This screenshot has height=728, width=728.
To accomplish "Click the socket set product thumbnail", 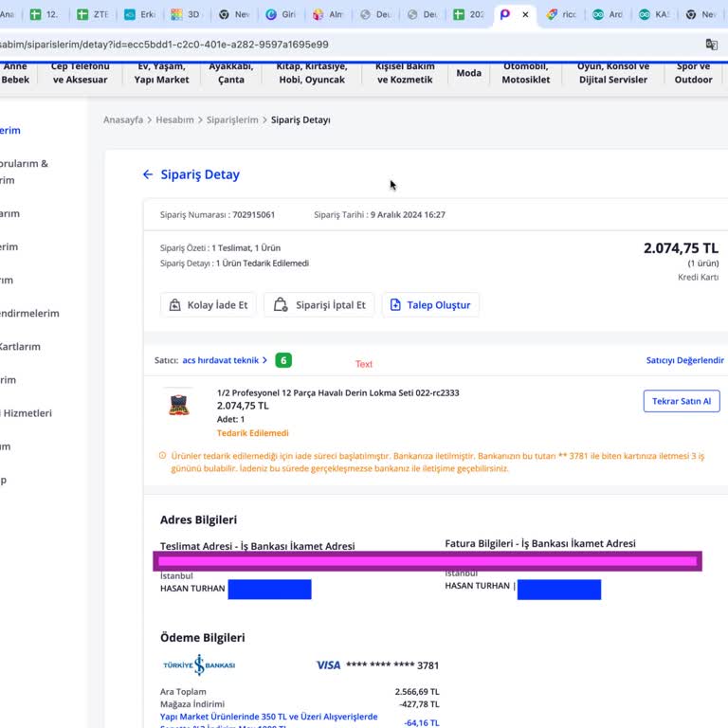I will point(179,405).
